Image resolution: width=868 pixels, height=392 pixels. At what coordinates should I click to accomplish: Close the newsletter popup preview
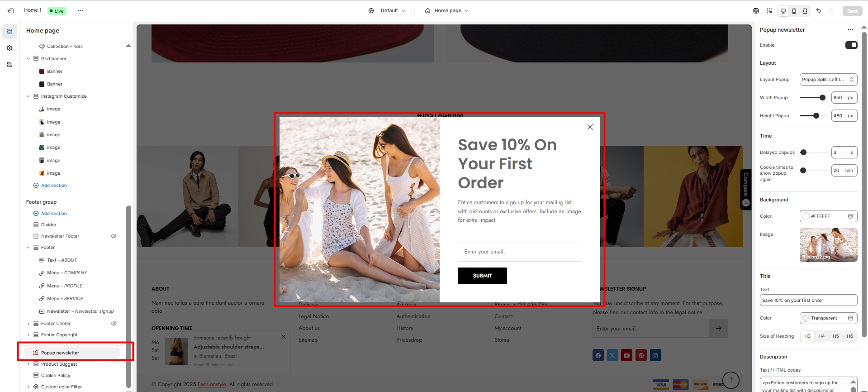590,127
